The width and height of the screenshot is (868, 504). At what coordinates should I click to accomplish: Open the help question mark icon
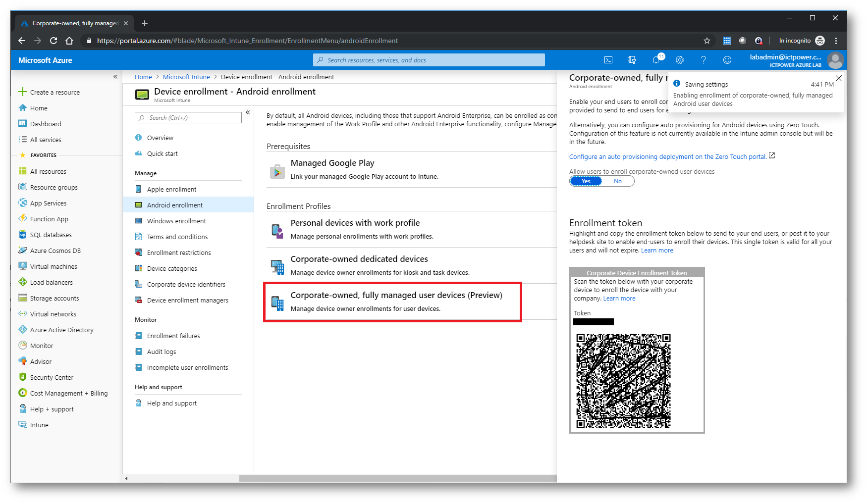(704, 60)
